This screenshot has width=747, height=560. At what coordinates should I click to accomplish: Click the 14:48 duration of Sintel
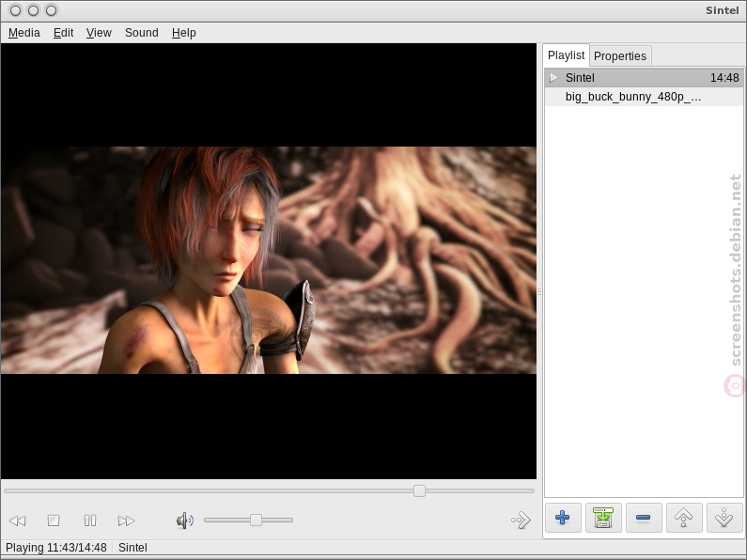point(724,78)
